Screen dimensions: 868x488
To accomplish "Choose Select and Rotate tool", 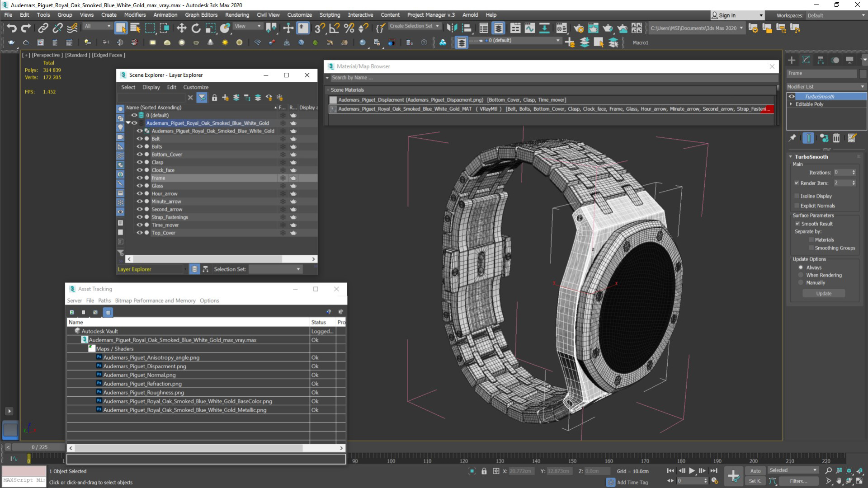I will 196,28.
